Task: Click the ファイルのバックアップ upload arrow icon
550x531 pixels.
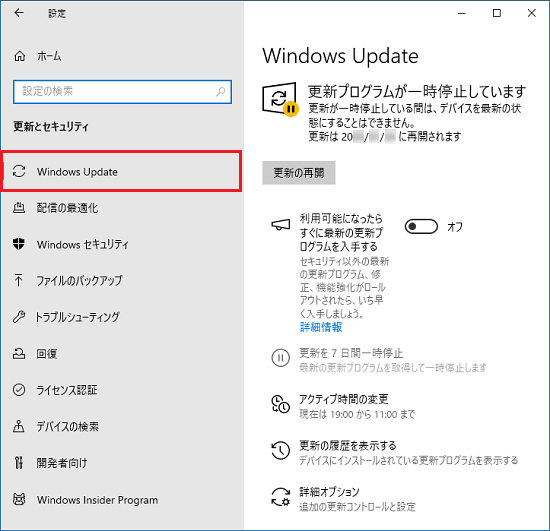Action: coord(19,280)
